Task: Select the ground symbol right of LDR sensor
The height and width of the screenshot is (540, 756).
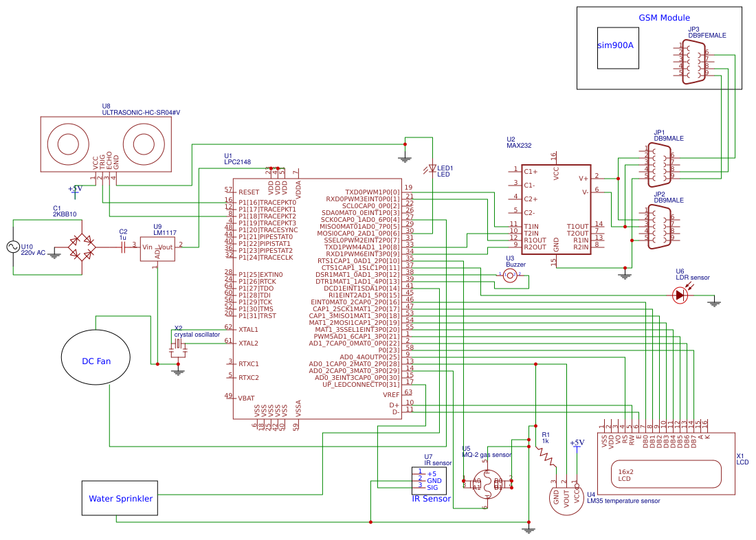Action: (715, 303)
